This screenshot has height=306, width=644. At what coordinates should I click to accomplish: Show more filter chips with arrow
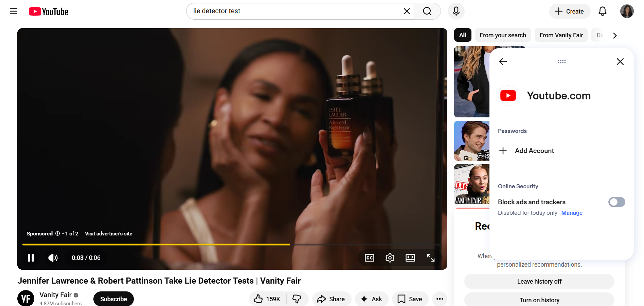click(615, 35)
